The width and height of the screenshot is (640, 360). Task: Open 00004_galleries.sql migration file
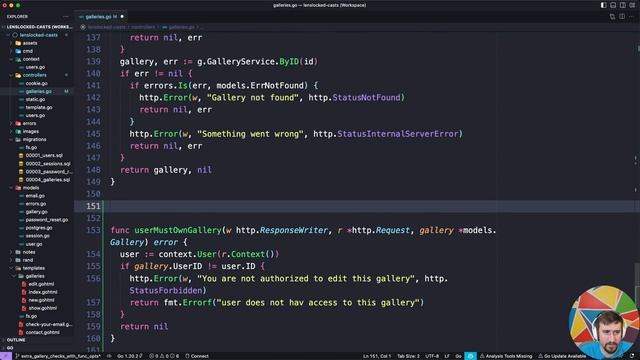pos(47,180)
